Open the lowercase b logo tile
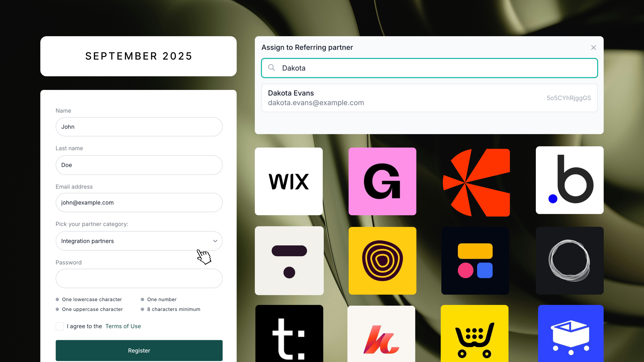The image size is (644, 362). coord(570,180)
